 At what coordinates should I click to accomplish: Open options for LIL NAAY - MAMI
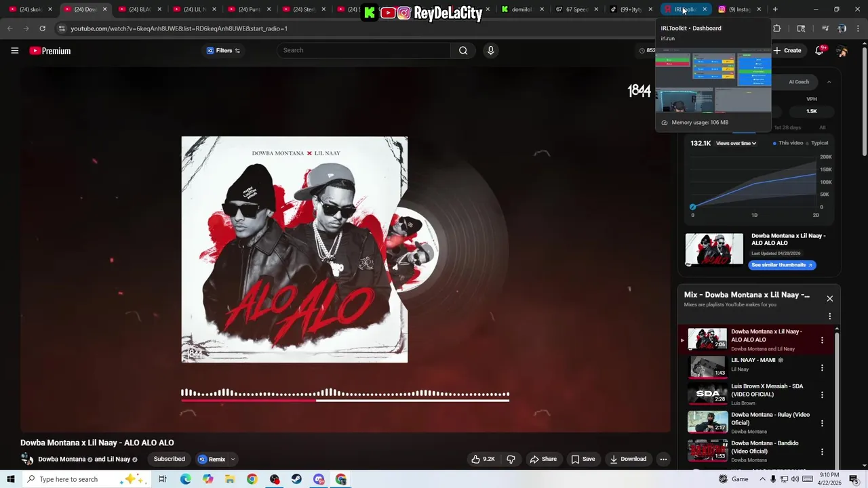822,368
